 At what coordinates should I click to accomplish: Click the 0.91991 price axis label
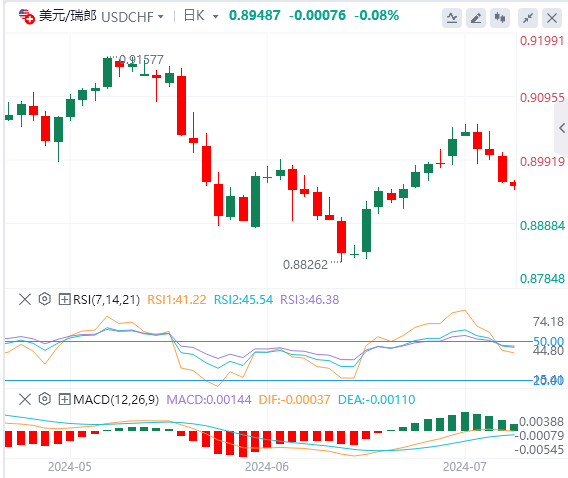pyautogui.click(x=542, y=41)
